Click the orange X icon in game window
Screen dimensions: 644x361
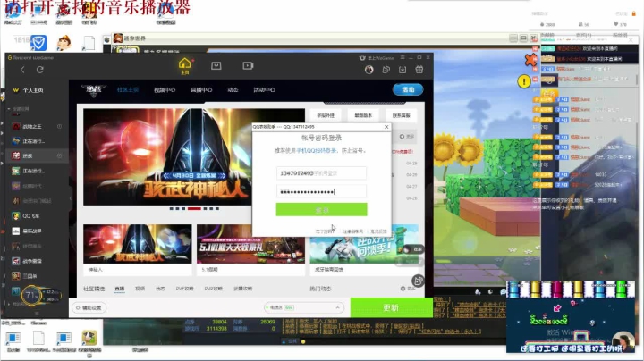click(x=530, y=60)
